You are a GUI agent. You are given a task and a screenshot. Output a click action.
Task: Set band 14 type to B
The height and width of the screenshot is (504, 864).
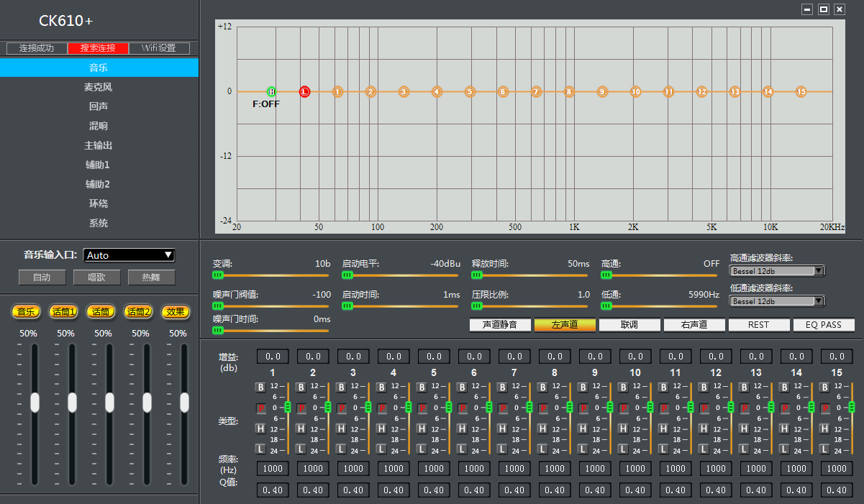point(785,388)
